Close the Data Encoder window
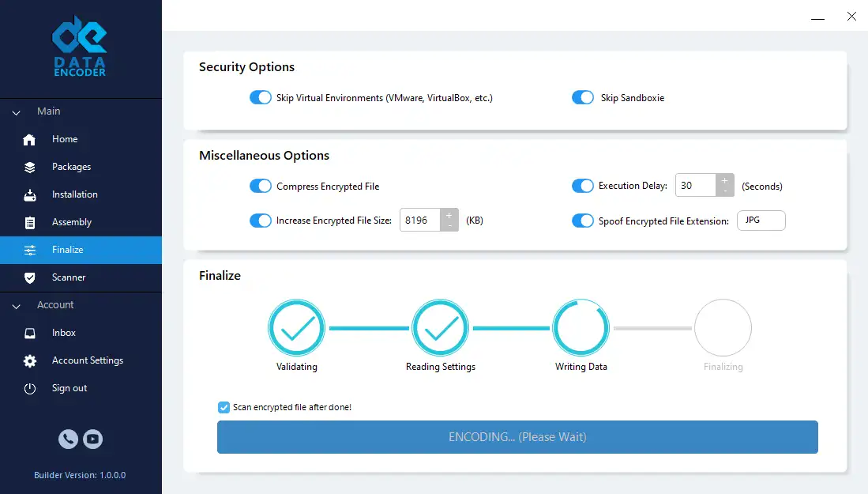 851,17
